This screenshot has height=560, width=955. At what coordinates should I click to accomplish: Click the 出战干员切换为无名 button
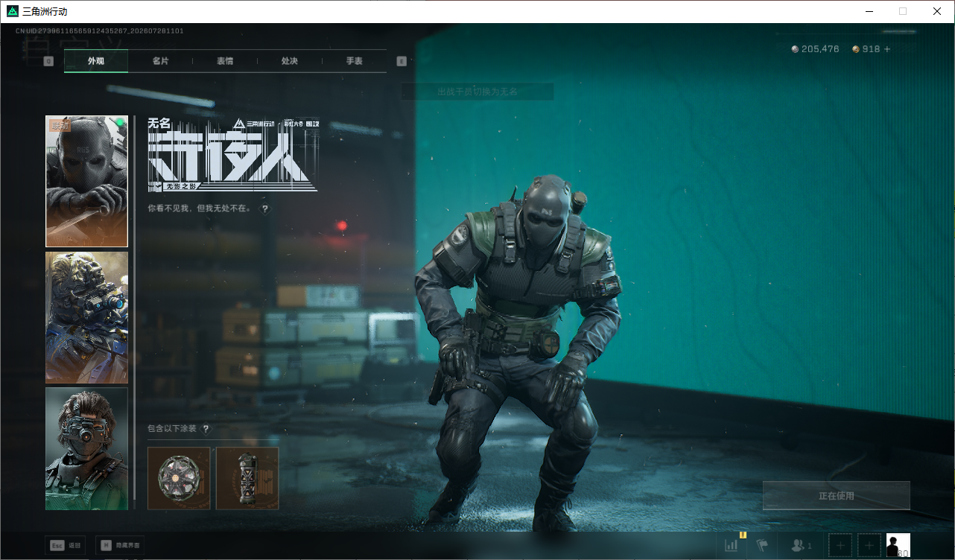477,92
